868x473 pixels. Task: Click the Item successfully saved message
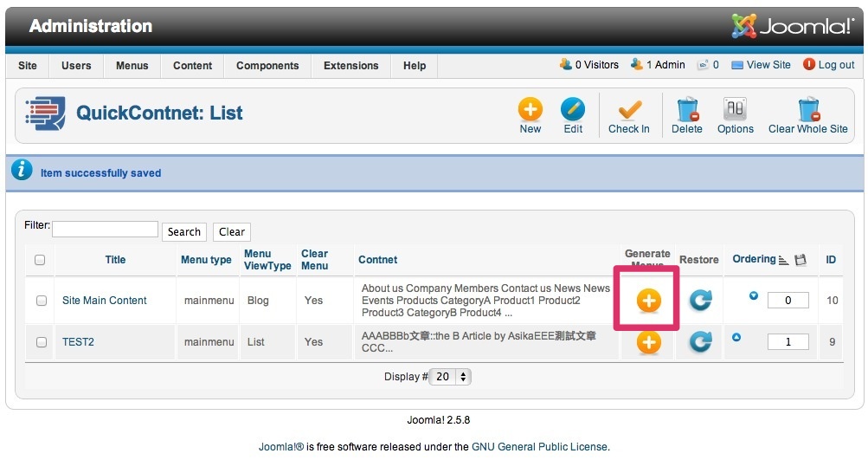click(x=100, y=173)
